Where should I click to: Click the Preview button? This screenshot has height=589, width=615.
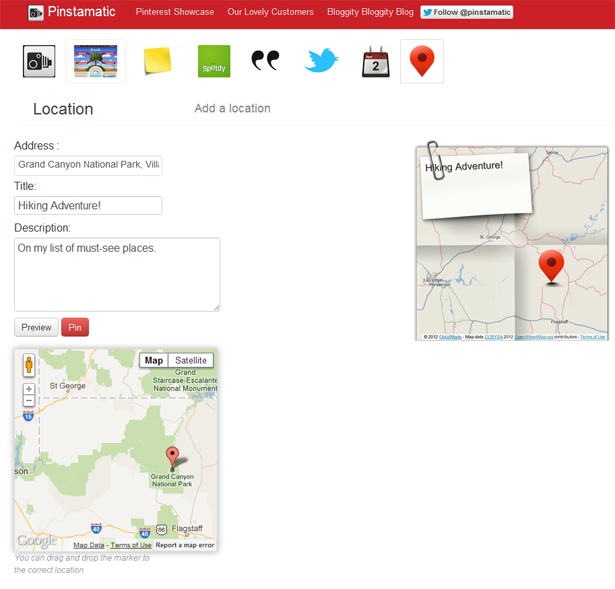pos(36,327)
